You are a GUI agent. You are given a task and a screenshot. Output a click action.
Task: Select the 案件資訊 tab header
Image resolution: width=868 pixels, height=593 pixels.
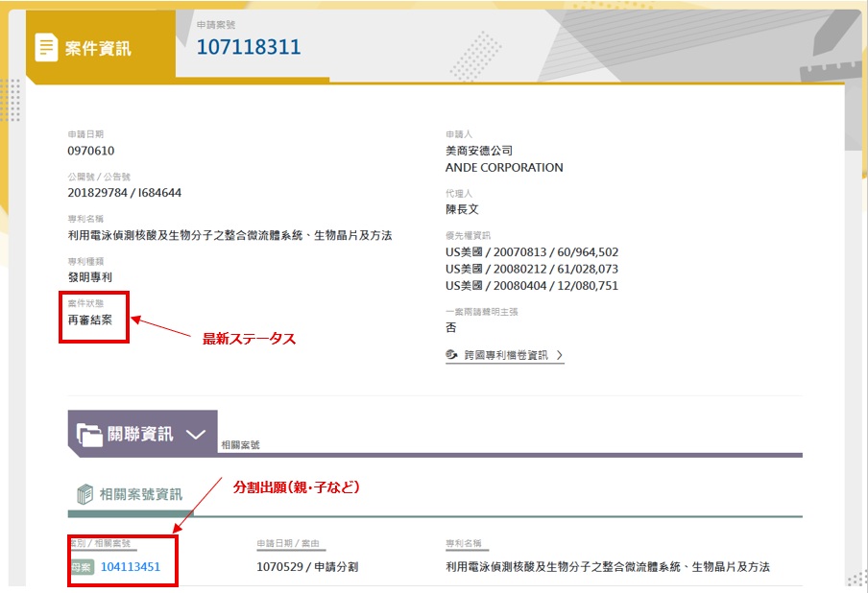[x=101, y=48]
